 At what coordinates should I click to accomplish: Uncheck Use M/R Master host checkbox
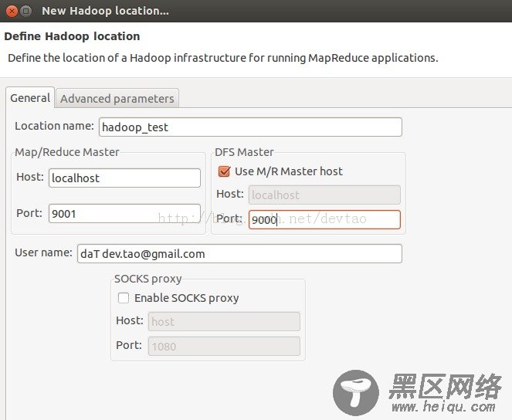pos(224,171)
